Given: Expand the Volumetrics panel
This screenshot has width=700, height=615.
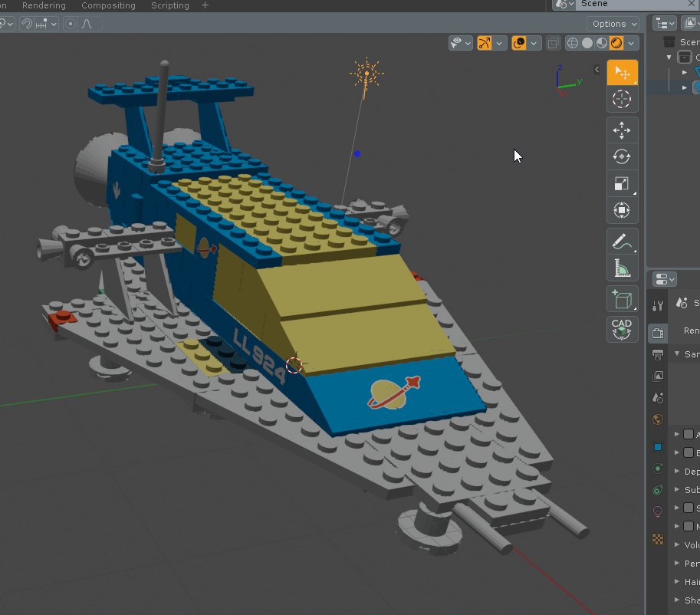Looking at the screenshot, I should click(x=677, y=544).
